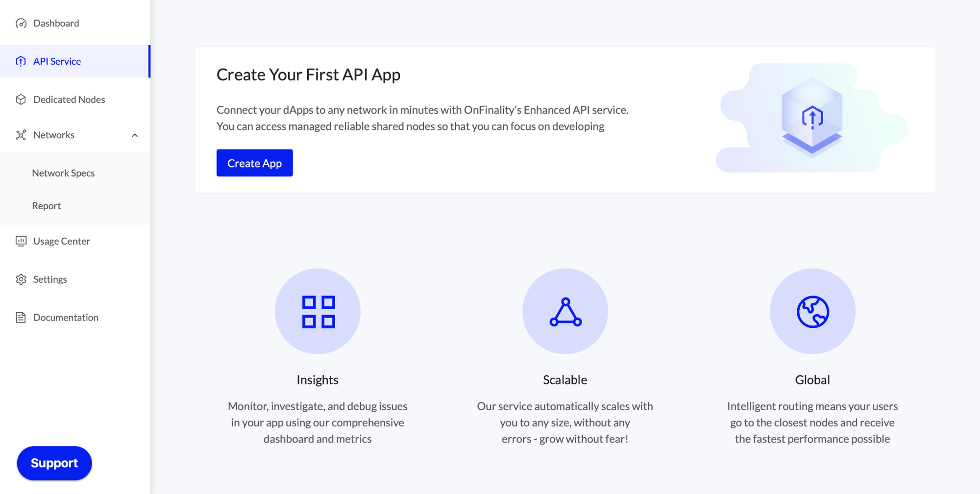980x494 pixels.
Task: Select the Dashboard speedometer icon
Action: tap(21, 23)
